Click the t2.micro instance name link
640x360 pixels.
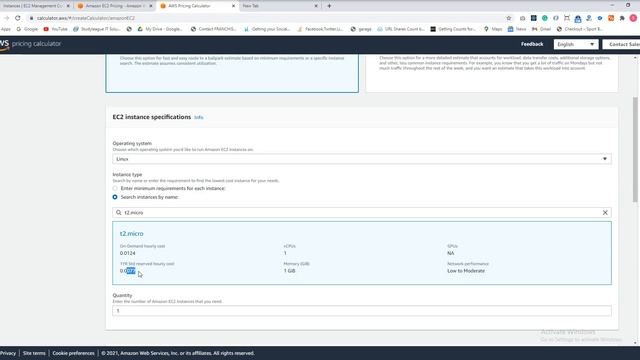tap(131, 233)
